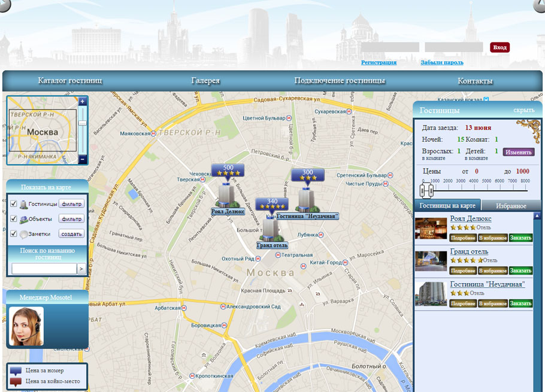545x392 pixels.
Task: Disable the Заметки checkbox
Action: click(x=14, y=234)
